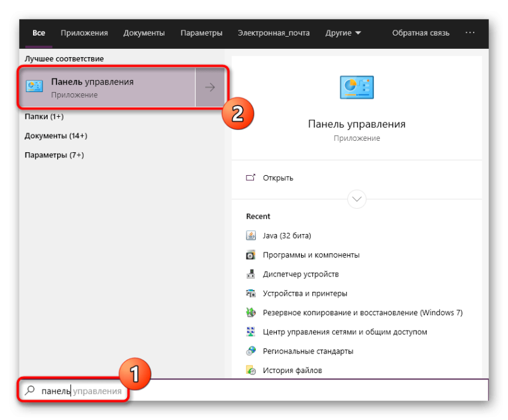The height and width of the screenshot is (420, 508).
Task: Open История файлов recent item
Action: pos(292,371)
